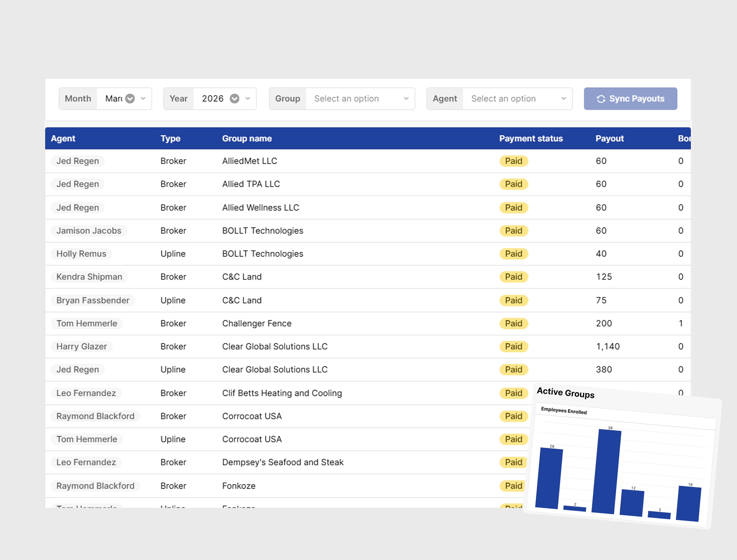
Task: Click the AlliedMet LLC group name
Action: (250, 161)
